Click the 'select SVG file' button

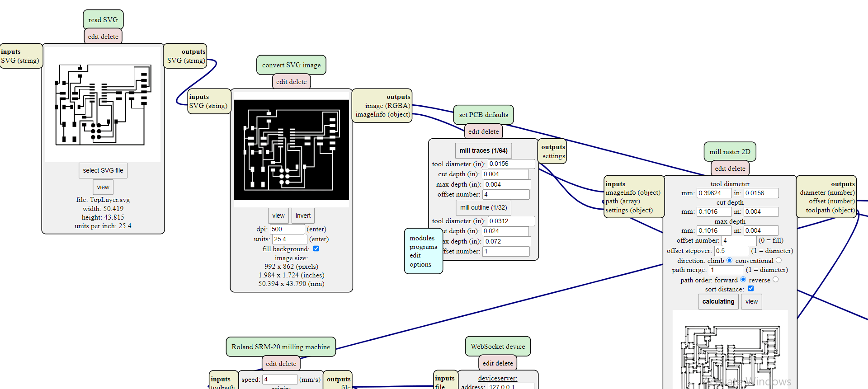point(103,170)
